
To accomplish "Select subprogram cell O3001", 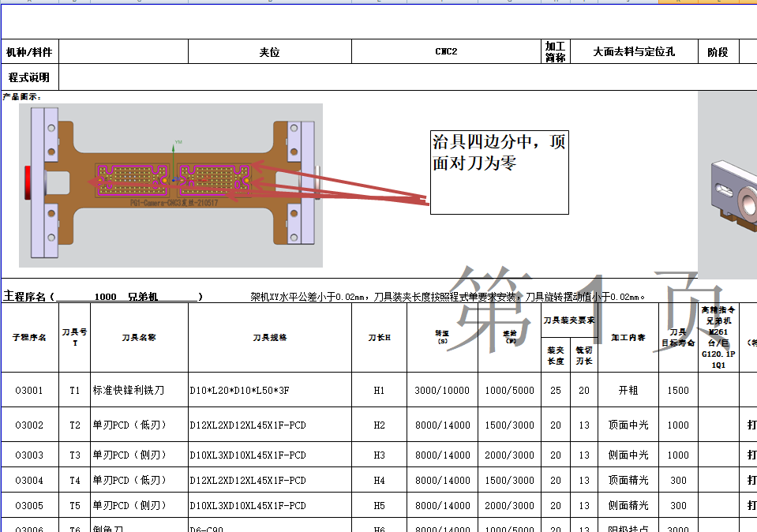I will tap(29, 390).
